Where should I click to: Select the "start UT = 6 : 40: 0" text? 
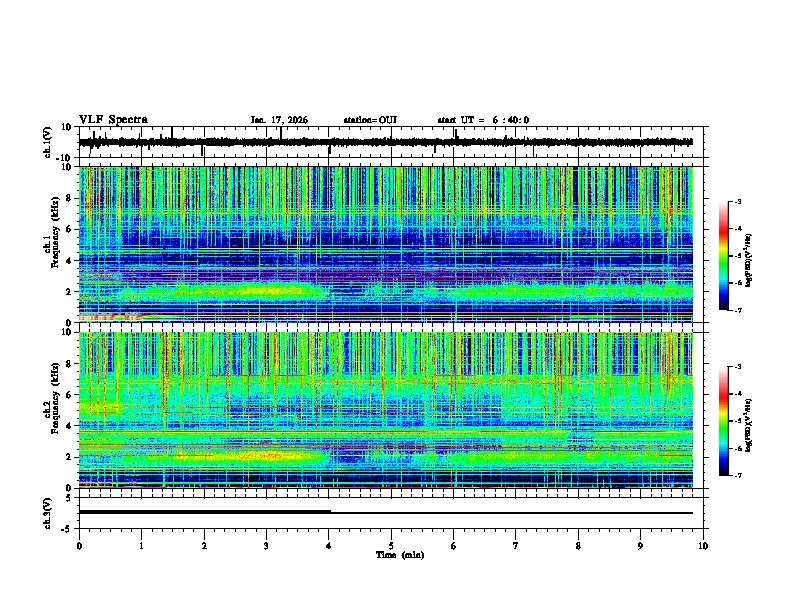pos(483,120)
